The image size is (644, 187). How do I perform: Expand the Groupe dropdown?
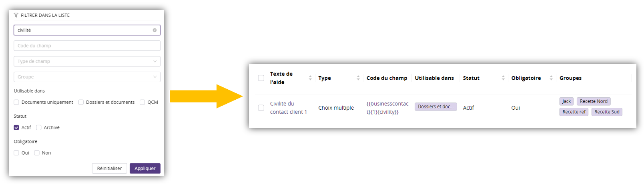point(87,77)
